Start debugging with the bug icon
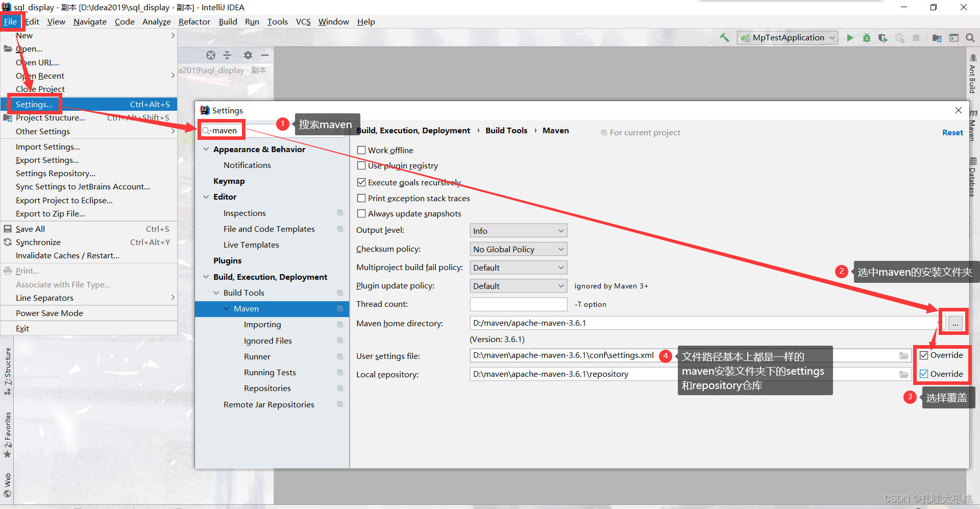 [x=867, y=38]
